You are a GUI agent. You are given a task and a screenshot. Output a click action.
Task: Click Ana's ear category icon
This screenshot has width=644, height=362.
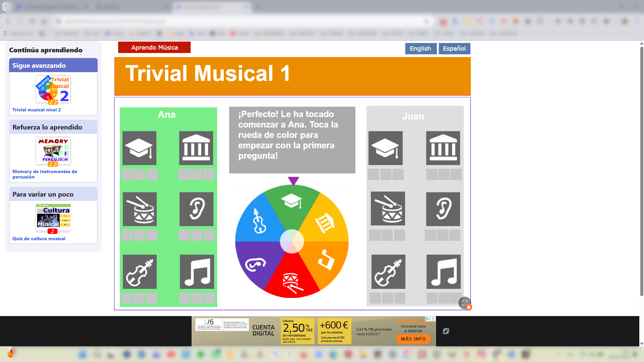[x=196, y=209]
